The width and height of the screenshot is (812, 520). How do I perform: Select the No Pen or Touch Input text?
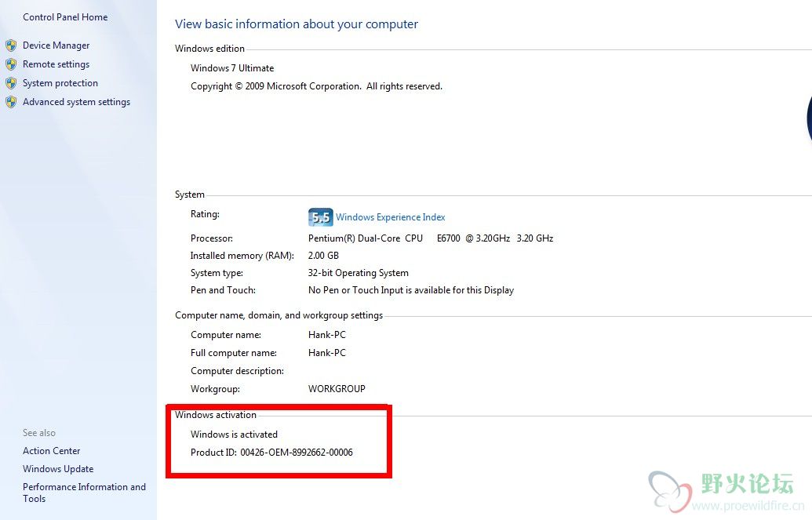[411, 290]
